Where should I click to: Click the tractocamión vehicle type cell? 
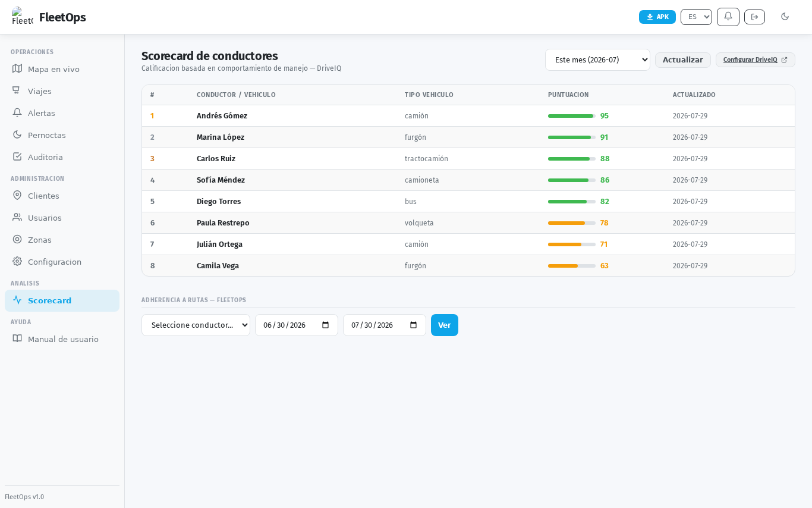pos(426,158)
